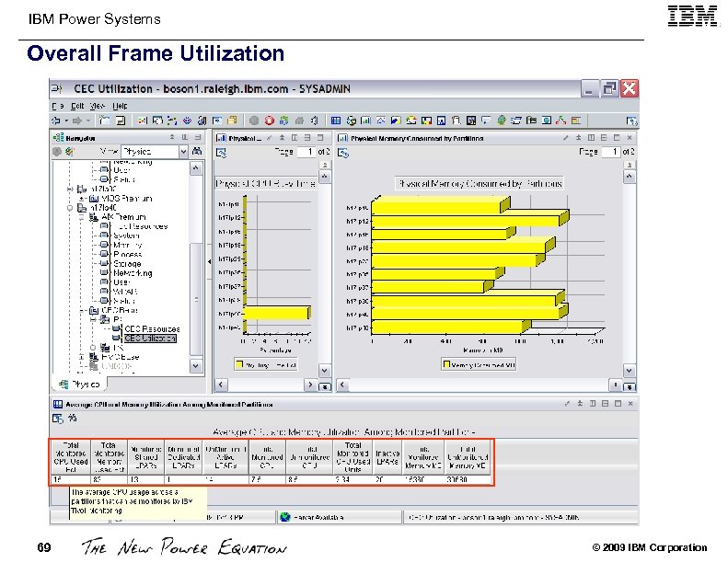The image size is (728, 563).
Task: Collapse the n17lp40 tree node
Action: click(x=70, y=208)
